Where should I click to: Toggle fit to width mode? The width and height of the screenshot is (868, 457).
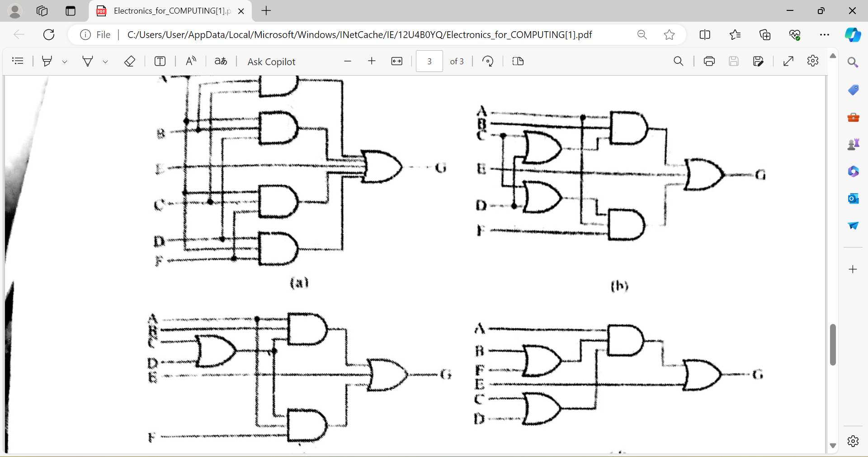tap(396, 61)
